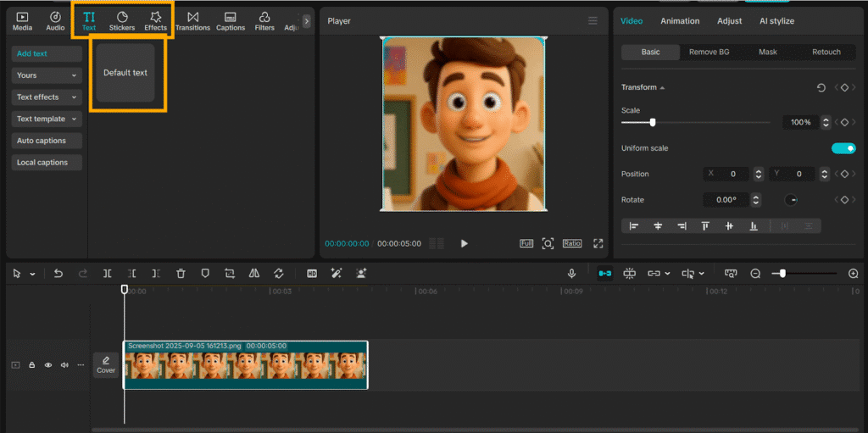Open the Captions panel
868x433 pixels.
coord(231,21)
